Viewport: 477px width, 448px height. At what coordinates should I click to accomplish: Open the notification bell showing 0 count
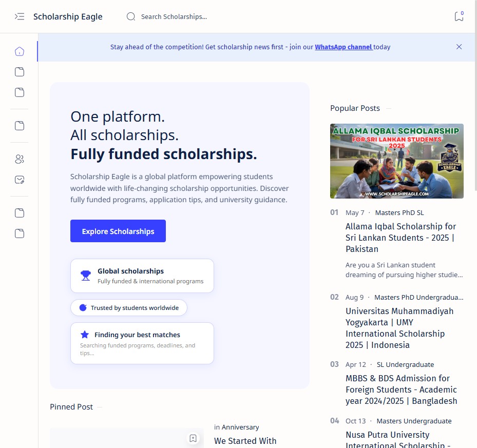(459, 16)
